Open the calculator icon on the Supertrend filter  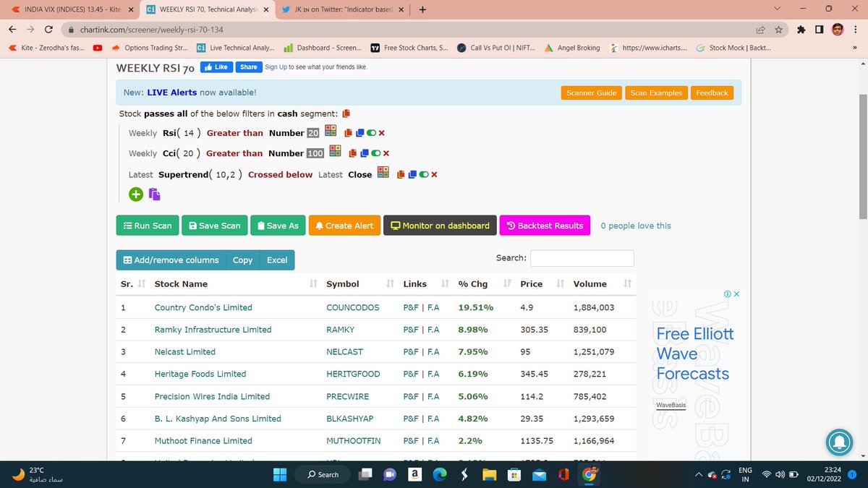click(383, 172)
